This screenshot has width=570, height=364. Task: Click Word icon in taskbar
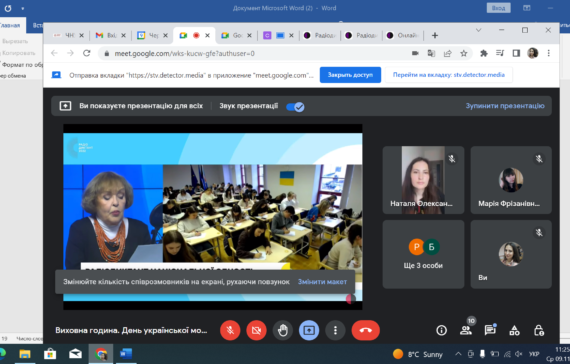[x=126, y=354]
